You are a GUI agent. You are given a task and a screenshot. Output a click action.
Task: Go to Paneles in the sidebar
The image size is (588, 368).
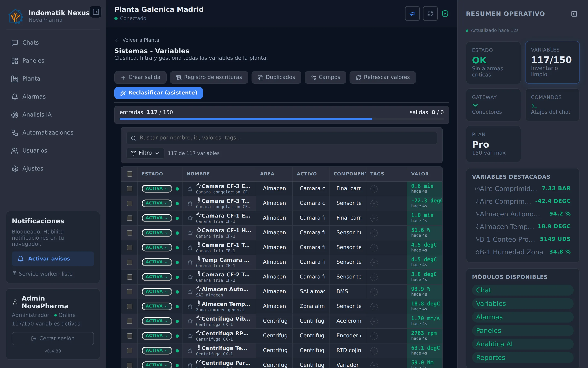click(x=53, y=61)
